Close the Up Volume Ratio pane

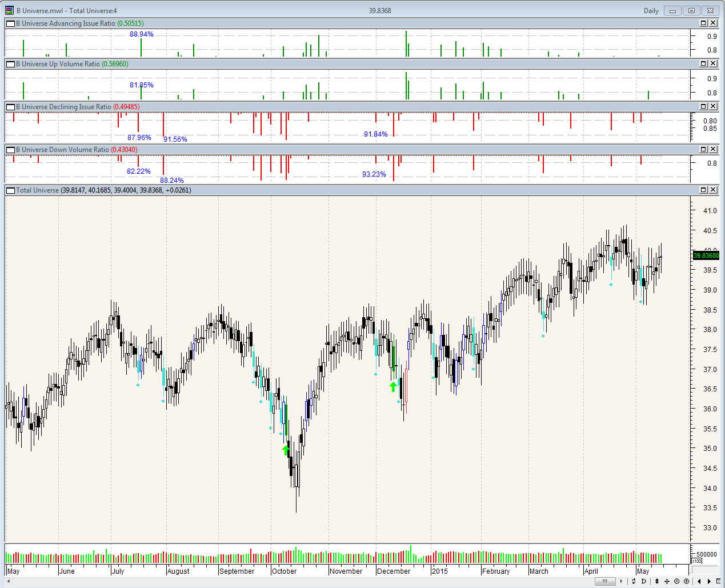pyautogui.click(x=713, y=63)
